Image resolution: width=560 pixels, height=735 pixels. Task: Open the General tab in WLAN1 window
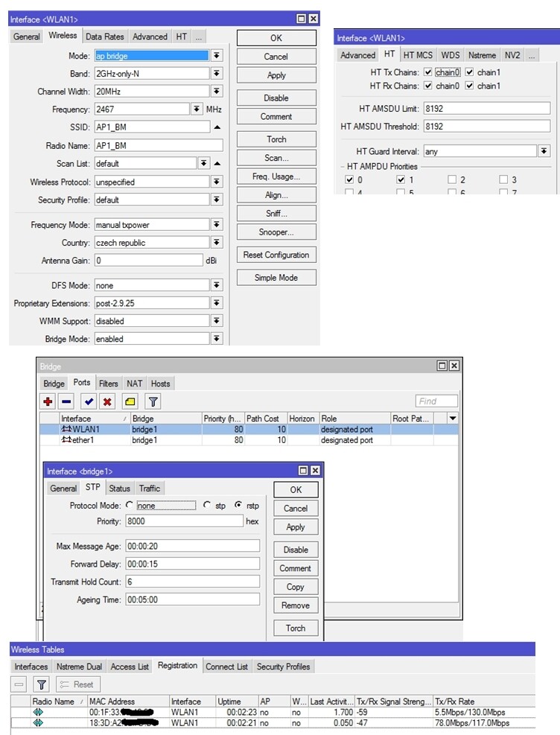[x=26, y=36]
